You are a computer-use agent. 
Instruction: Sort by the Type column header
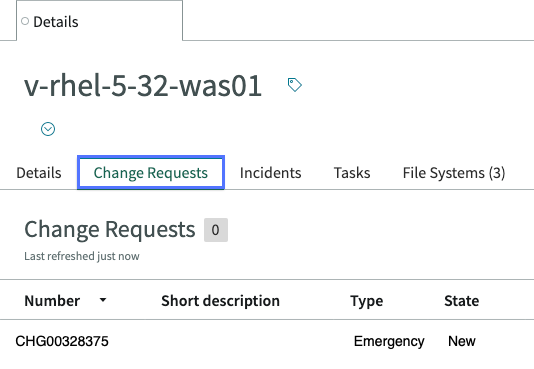(x=367, y=301)
